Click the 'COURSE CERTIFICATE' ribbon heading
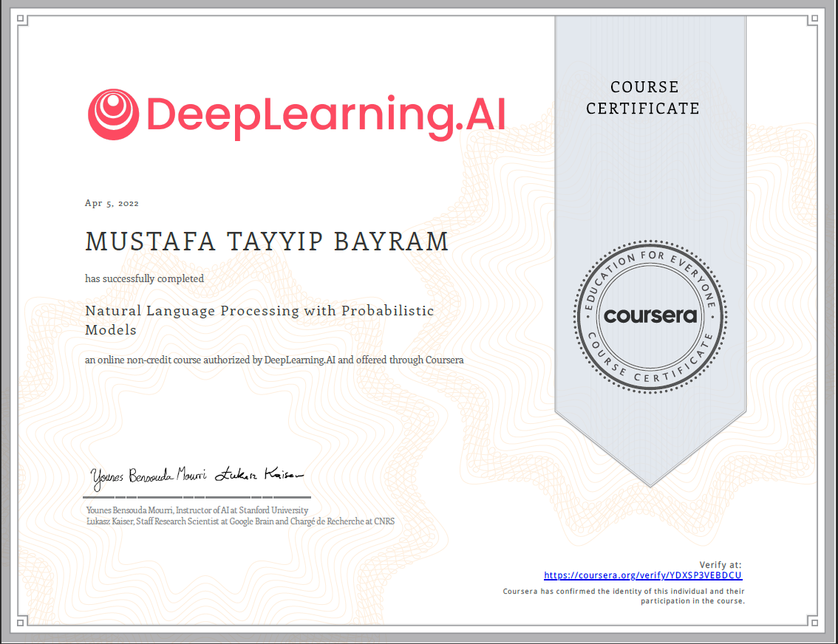 (x=642, y=97)
